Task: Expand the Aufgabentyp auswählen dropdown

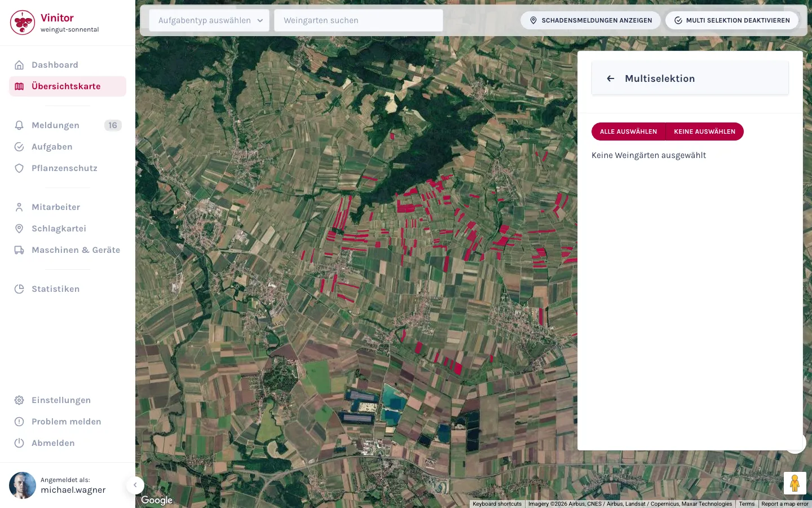Action: (x=209, y=20)
